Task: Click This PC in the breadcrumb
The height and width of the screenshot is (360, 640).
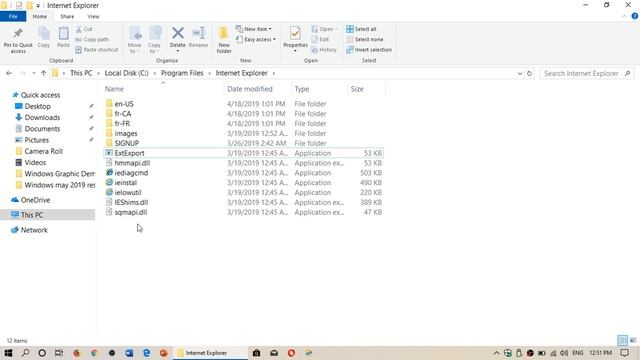Action: click(81, 73)
